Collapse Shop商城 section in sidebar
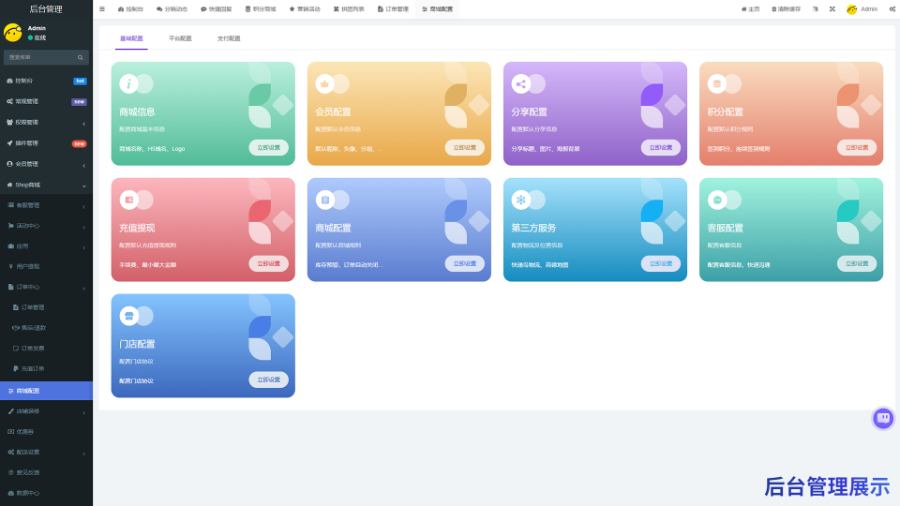 (46, 185)
